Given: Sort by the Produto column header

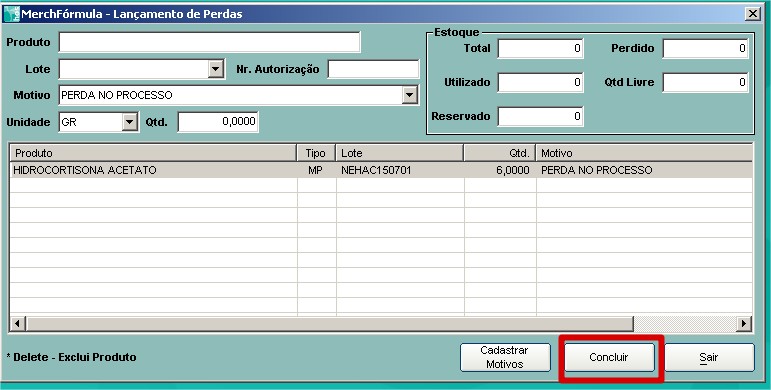Looking at the screenshot, I should (x=153, y=153).
